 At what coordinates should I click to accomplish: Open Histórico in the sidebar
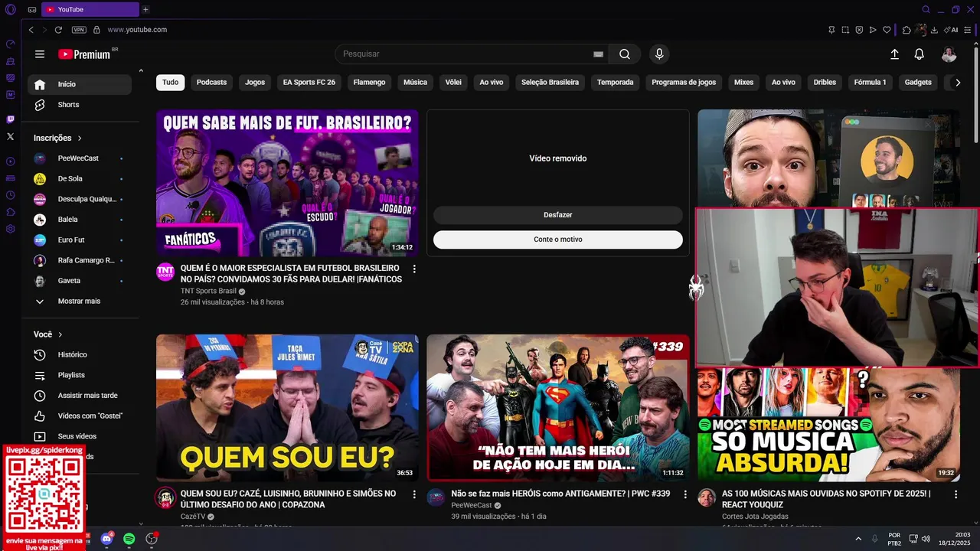pos(80,355)
